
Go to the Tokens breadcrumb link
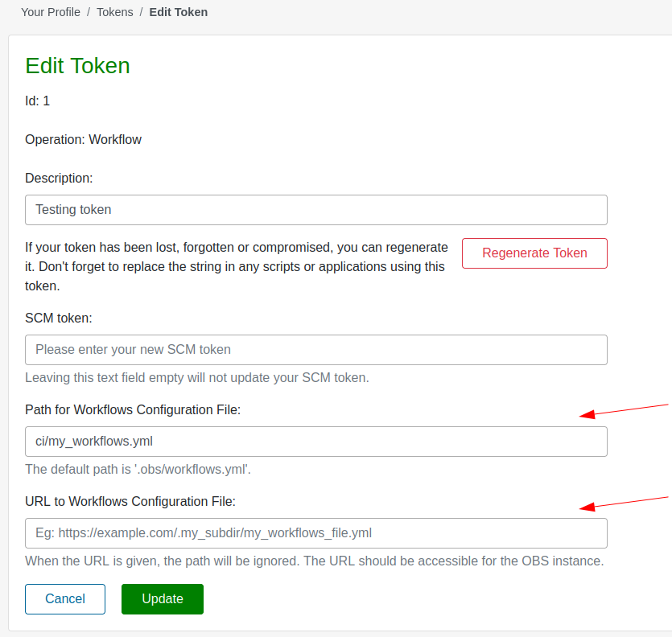tap(114, 12)
